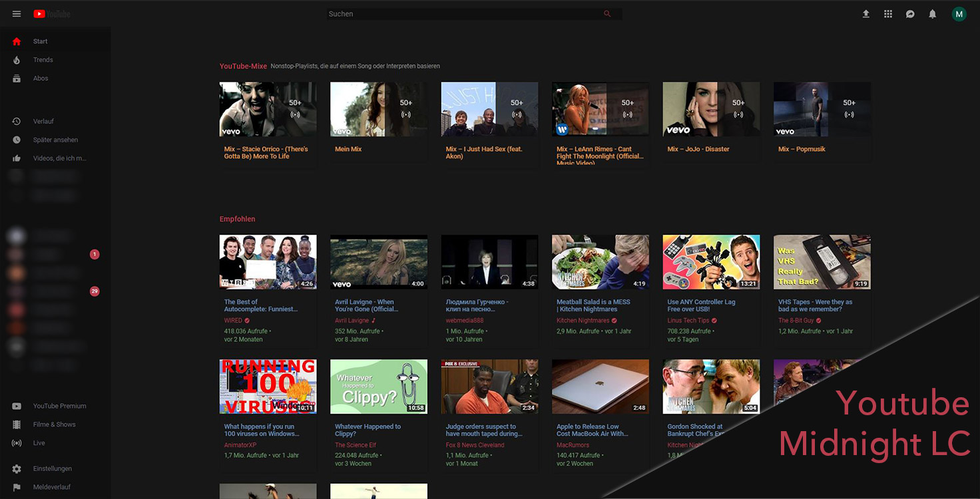Open the Kitchen Nightmares channel under Meatball Salad
This screenshot has height=499, width=980.
point(583,321)
